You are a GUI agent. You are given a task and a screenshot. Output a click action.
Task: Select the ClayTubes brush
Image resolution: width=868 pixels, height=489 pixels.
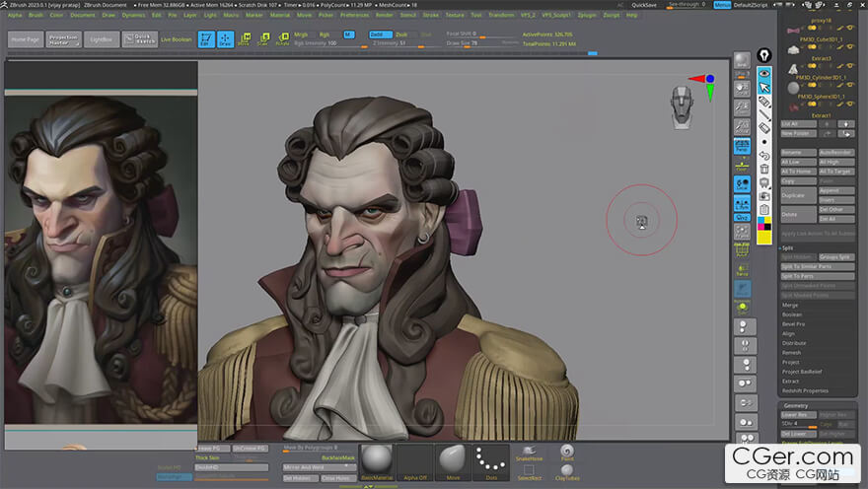567,472
